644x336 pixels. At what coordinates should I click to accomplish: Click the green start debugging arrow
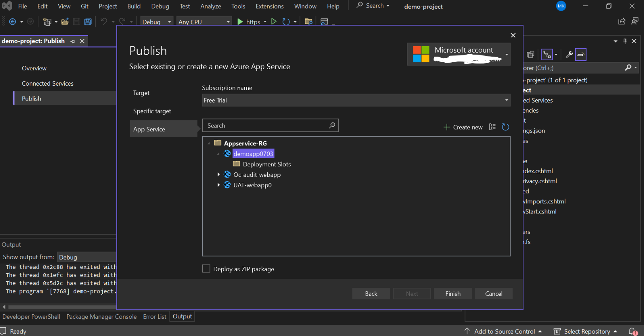point(240,22)
